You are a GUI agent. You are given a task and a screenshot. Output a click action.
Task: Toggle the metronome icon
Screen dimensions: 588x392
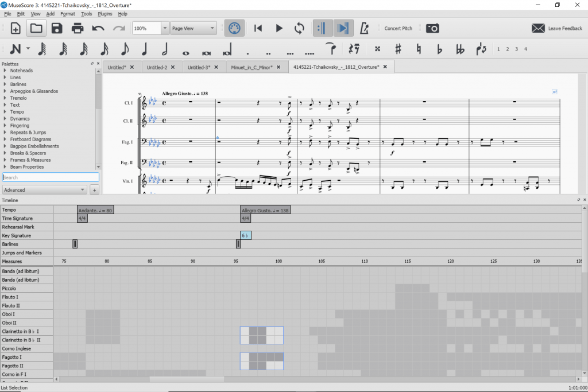click(364, 28)
